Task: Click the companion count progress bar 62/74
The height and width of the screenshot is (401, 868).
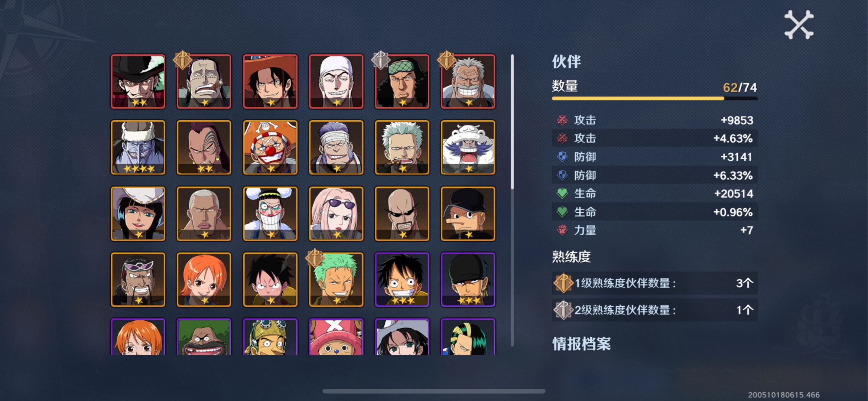Action: coord(654,98)
